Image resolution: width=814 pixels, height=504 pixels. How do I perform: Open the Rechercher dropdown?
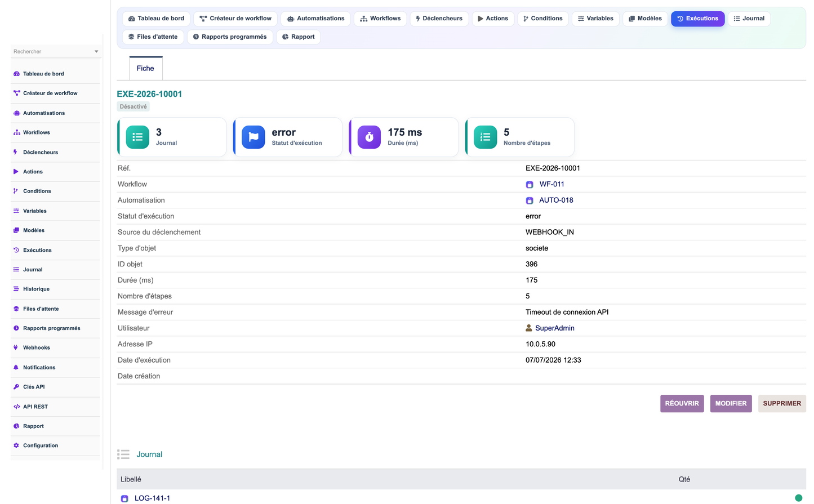coord(55,51)
